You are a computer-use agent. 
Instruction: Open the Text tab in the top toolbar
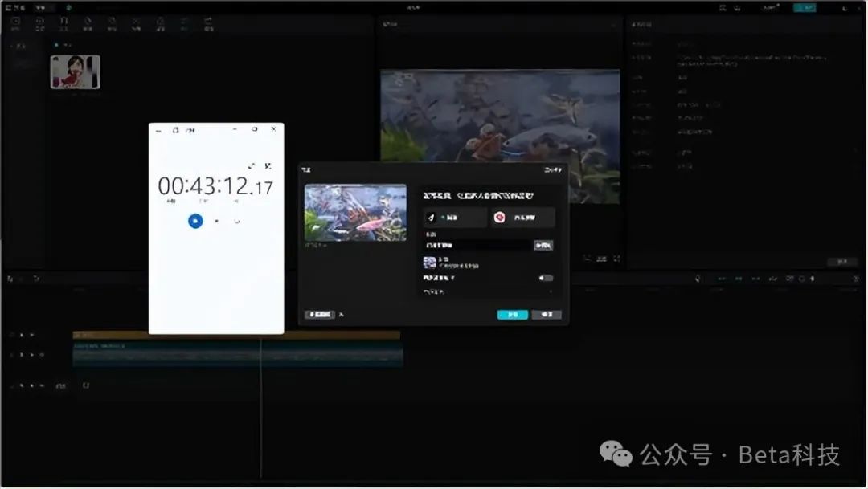(63, 23)
